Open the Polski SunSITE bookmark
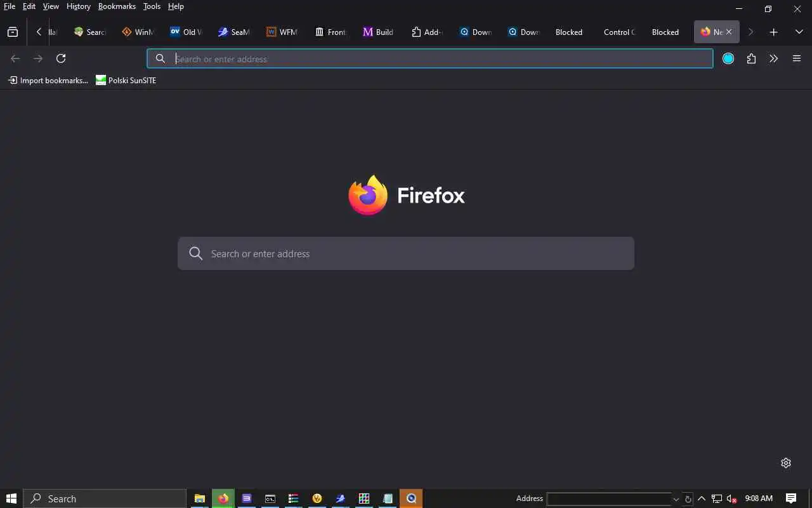Viewport: 812px width, 508px height. coord(126,80)
